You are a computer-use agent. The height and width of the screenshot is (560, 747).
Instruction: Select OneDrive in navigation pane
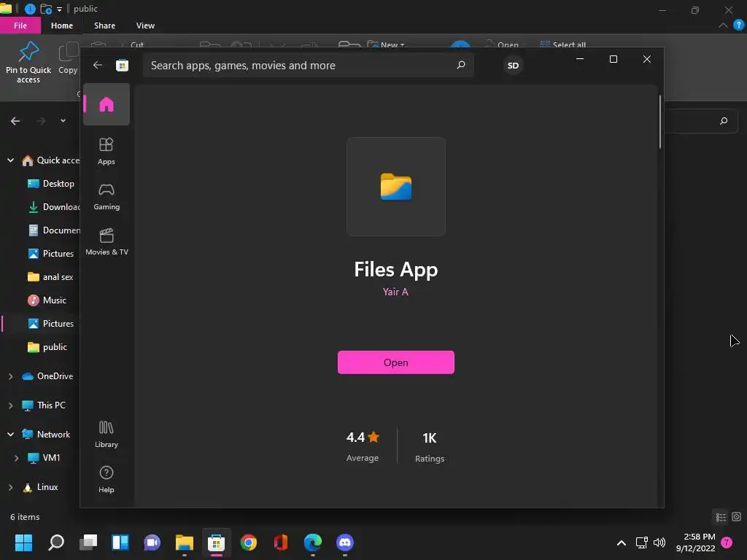pyautogui.click(x=47, y=376)
